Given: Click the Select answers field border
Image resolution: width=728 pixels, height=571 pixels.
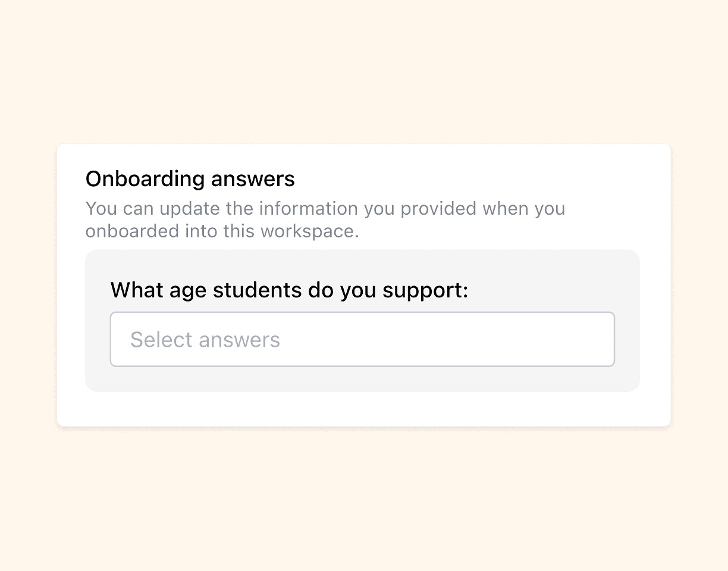Looking at the screenshot, I should (363, 313).
